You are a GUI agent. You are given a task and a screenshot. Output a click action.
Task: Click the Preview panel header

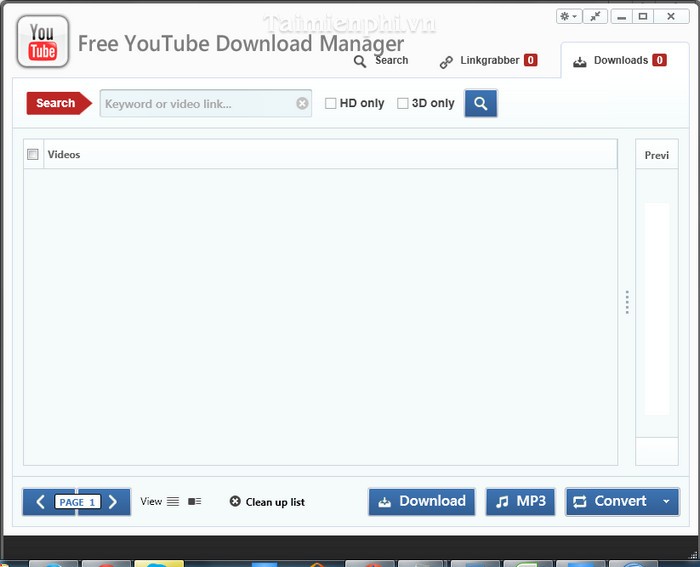pyautogui.click(x=657, y=155)
